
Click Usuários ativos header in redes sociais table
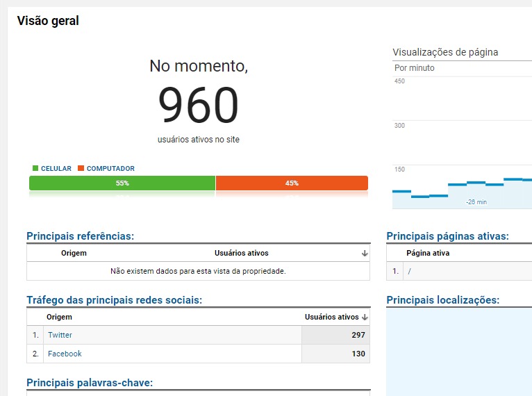[331, 317]
